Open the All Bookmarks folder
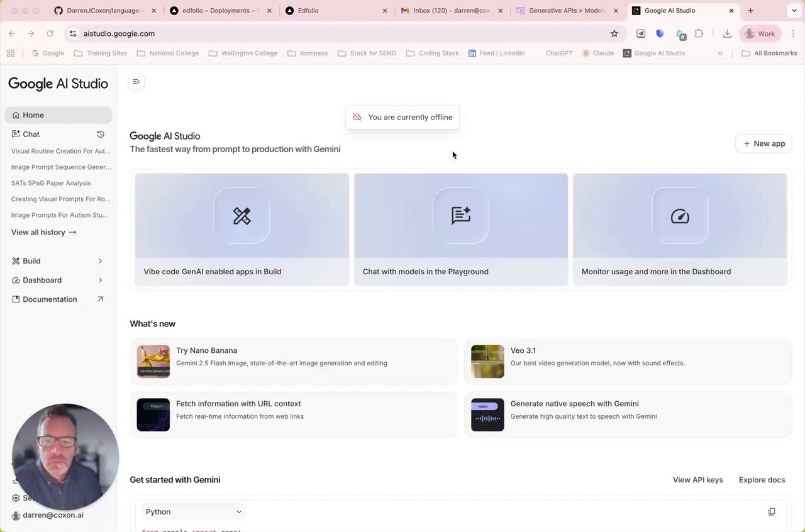Screen dimensions: 805x532 (x=769, y=53)
